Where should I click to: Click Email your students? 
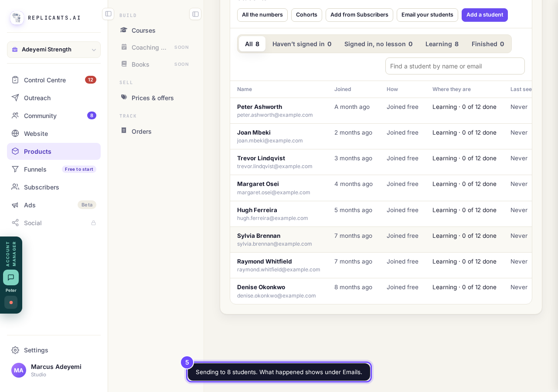427,15
